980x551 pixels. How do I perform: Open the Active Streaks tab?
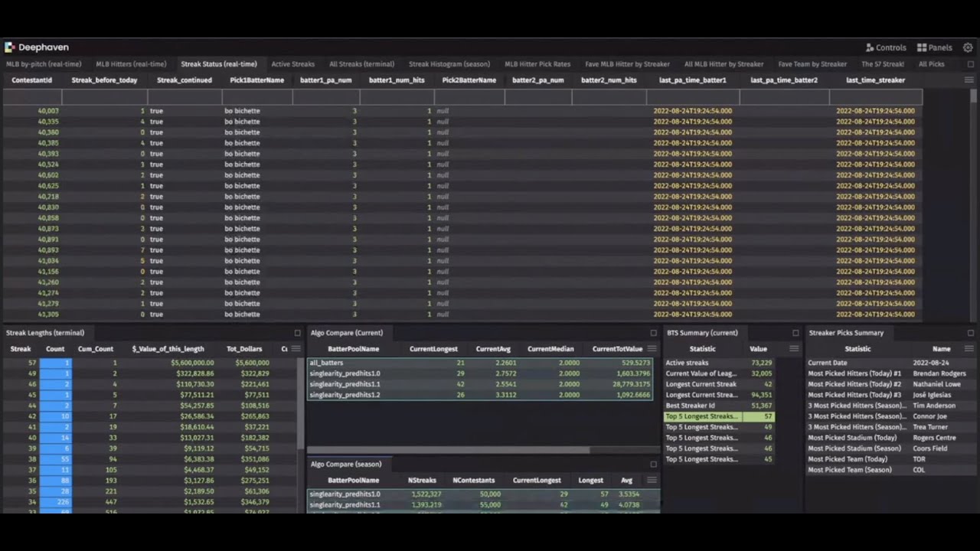click(x=292, y=64)
